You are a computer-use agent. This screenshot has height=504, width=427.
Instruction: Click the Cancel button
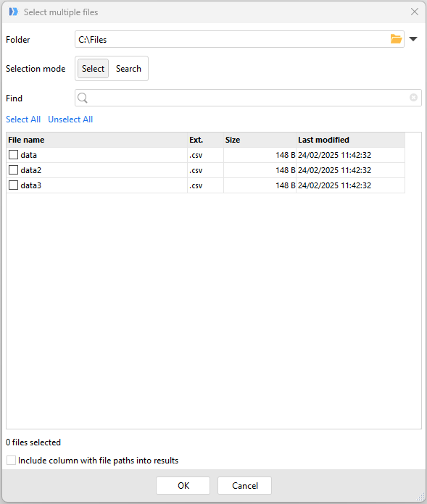(244, 485)
